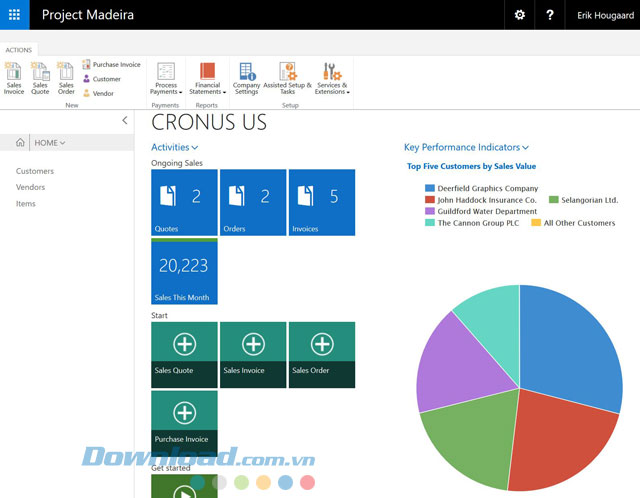
Task: Click the Deerfield Graphics Company legend swatch
Action: [430, 188]
